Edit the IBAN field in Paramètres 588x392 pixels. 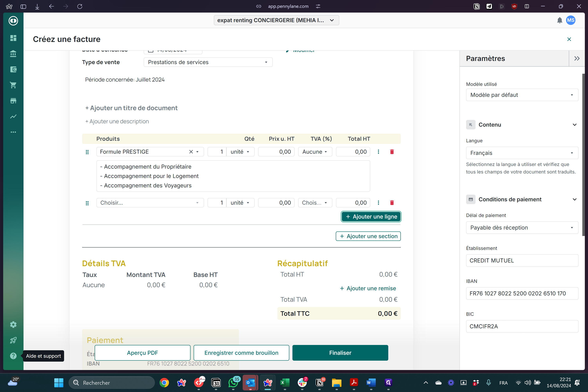tap(522, 293)
